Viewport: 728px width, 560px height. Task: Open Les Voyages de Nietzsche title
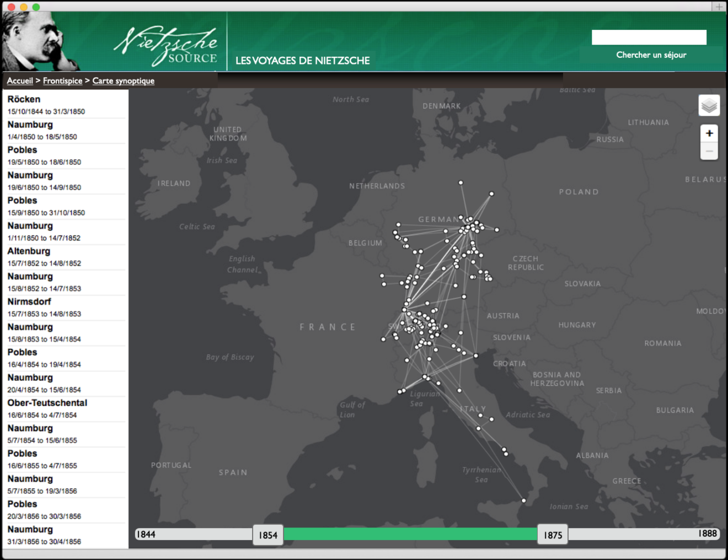302,61
